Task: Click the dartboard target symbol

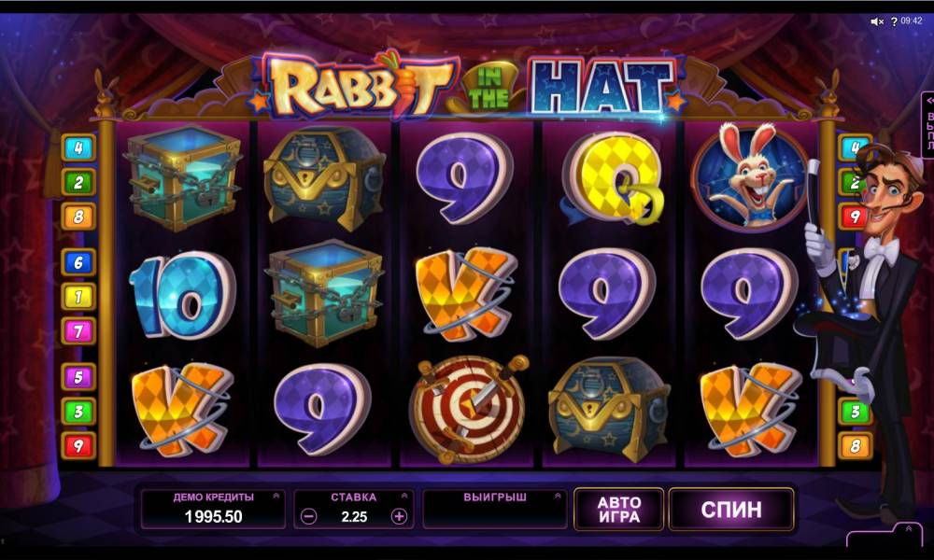Action: coord(468,410)
